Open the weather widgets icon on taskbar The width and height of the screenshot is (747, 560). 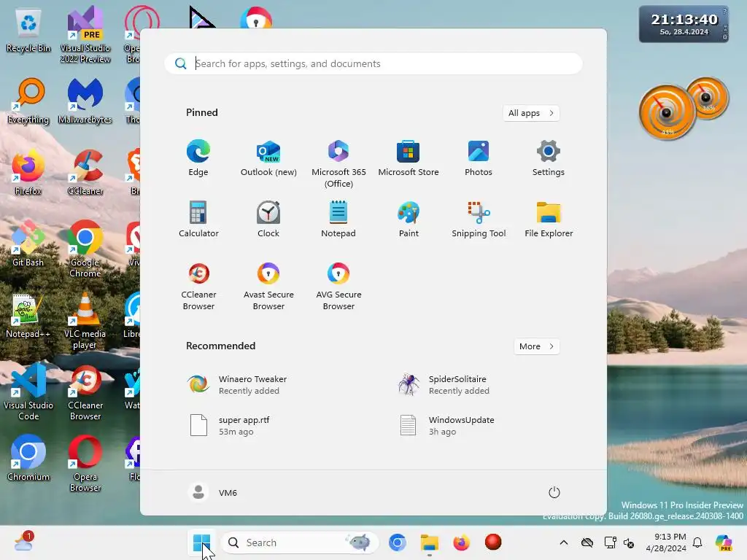pos(23,542)
